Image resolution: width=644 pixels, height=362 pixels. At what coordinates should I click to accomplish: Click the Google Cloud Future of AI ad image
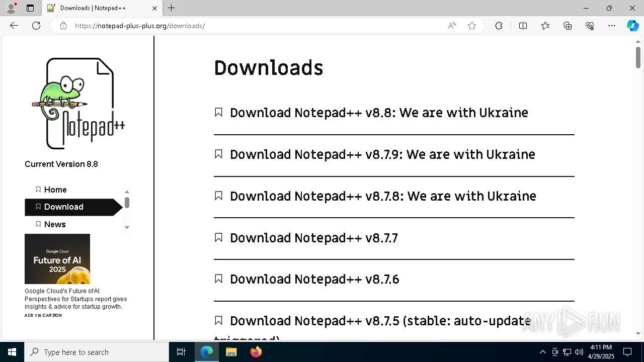[x=57, y=259]
